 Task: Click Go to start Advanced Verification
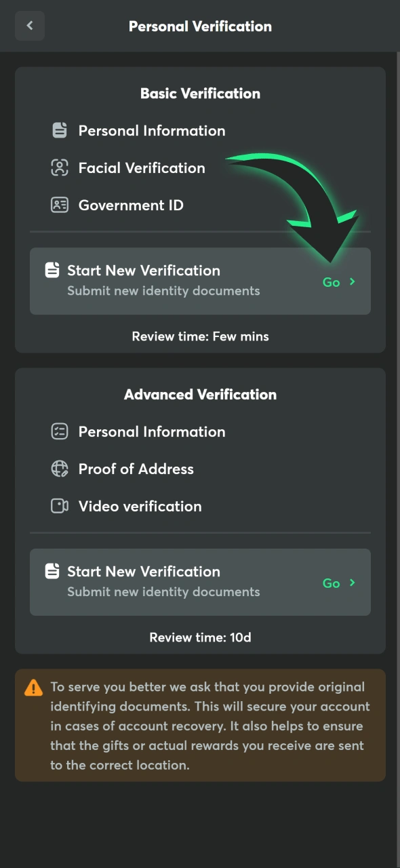331,583
